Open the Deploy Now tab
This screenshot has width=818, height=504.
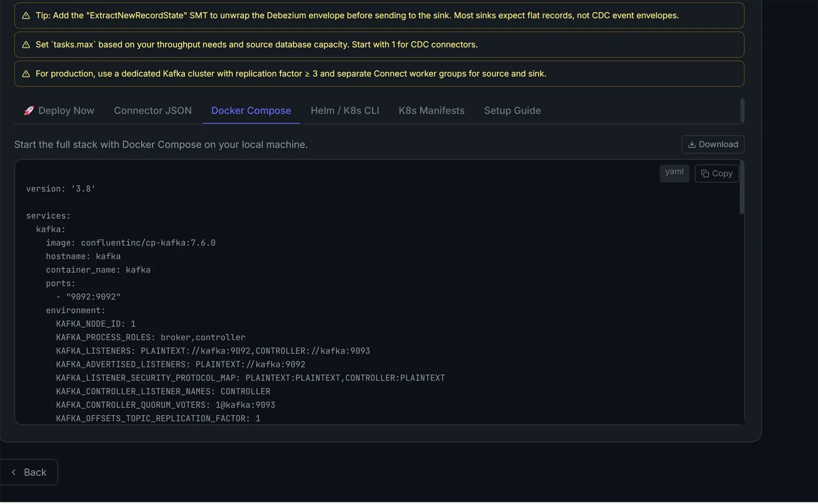coord(59,111)
